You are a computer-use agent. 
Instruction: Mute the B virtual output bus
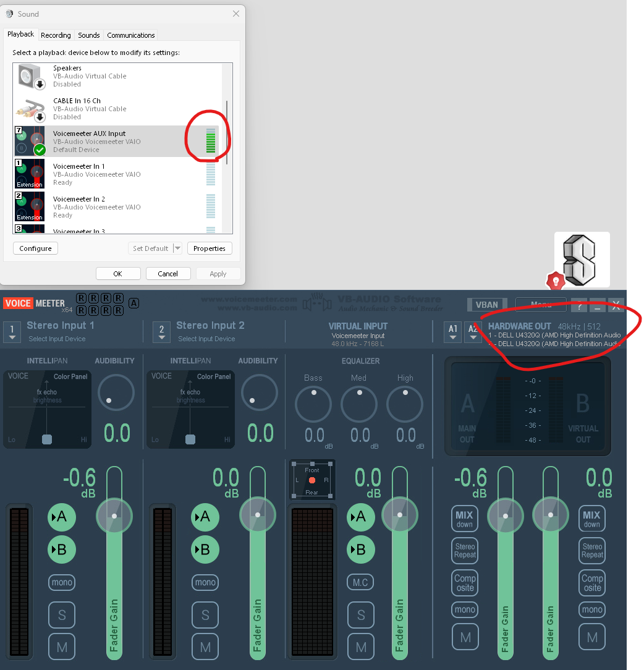592,637
